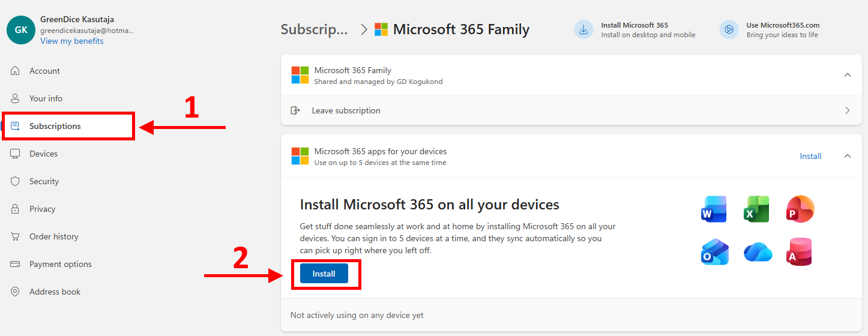Go to Your info page
Viewport: 868px width, 336px height.
[x=46, y=98]
